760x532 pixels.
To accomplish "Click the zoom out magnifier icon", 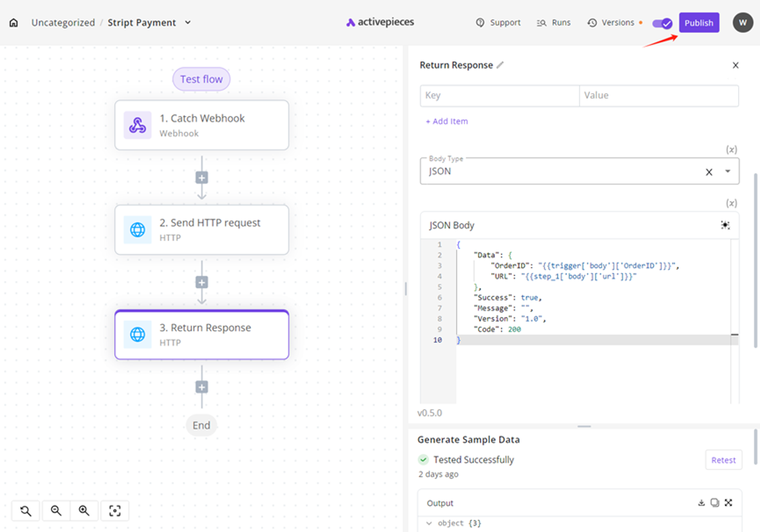I will click(56, 511).
